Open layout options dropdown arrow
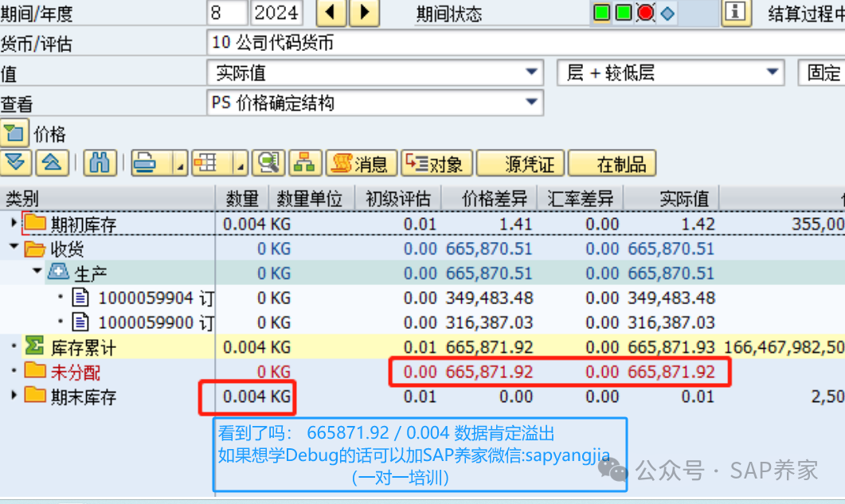The image size is (845, 504). click(241, 164)
